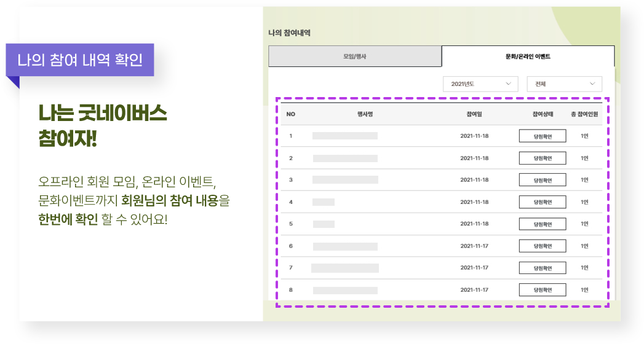Switch to the 모임/행사 tab
Screen dimensions: 644x344
pyautogui.click(x=355, y=56)
